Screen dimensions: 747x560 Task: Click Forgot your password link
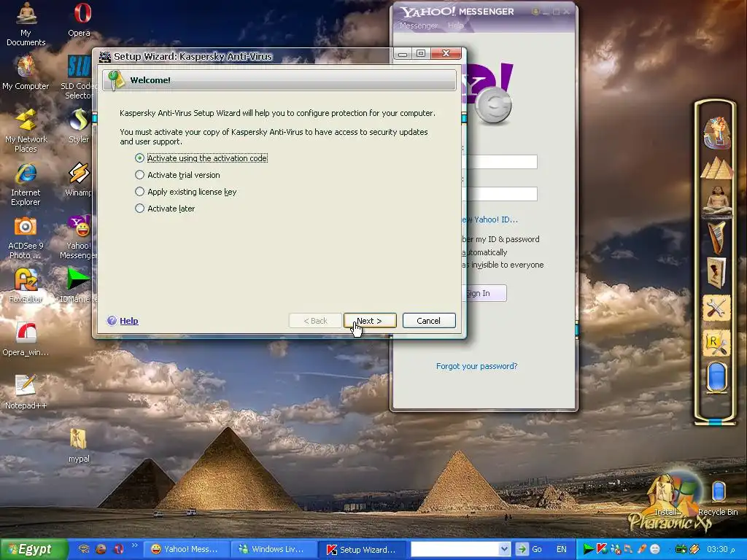476,366
